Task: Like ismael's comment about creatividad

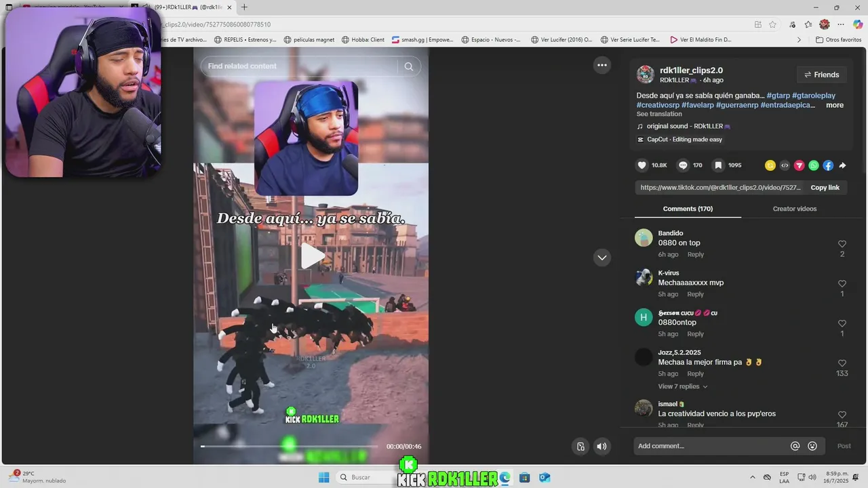Action: (x=842, y=415)
